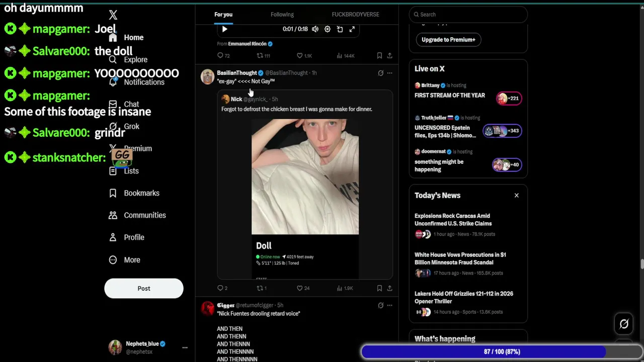Click the +221 listeners badge on Brittany's stream
644x362 pixels.
point(509,99)
